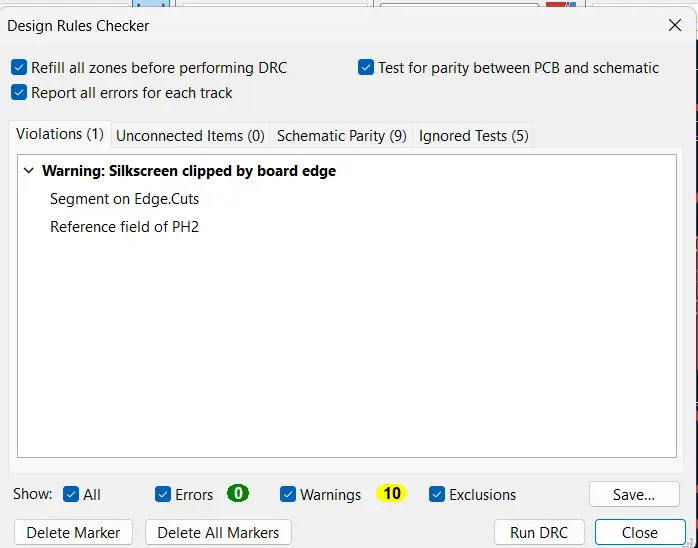Switch to the Violations tab
The image size is (698, 548).
[60, 134]
